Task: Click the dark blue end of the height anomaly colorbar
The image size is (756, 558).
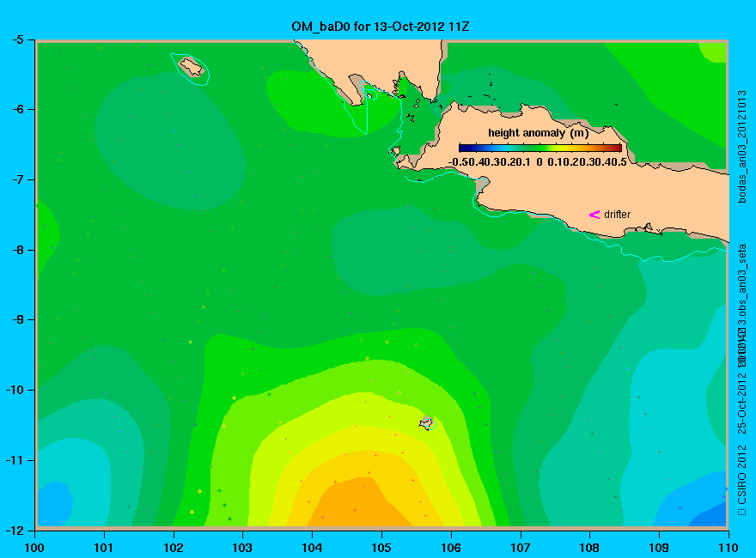Action: [462, 148]
